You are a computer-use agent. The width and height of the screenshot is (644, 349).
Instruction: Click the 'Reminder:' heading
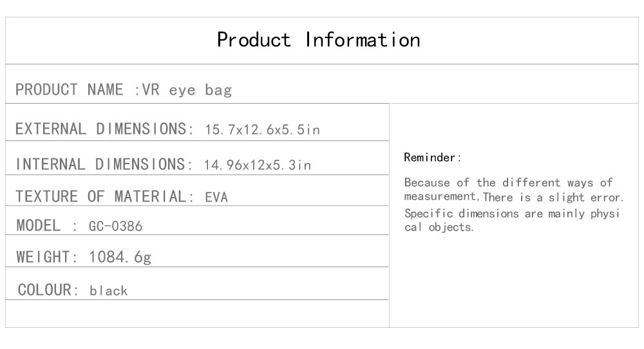pyautogui.click(x=433, y=158)
